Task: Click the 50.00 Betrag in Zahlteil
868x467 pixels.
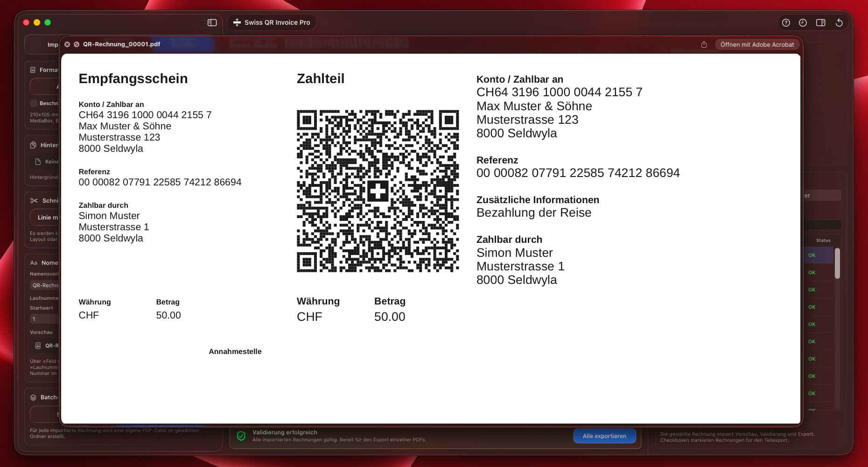Action: (x=390, y=317)
